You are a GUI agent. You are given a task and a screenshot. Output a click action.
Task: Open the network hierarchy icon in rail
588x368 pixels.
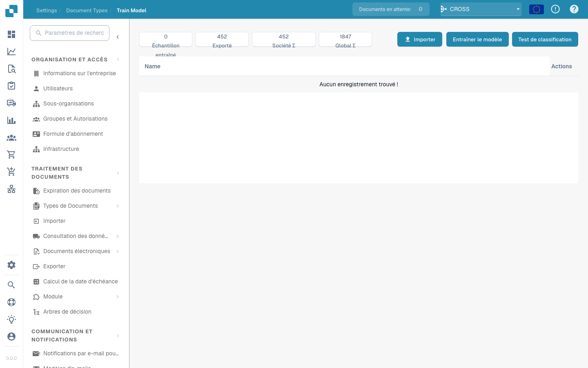(x=11, y=189)
